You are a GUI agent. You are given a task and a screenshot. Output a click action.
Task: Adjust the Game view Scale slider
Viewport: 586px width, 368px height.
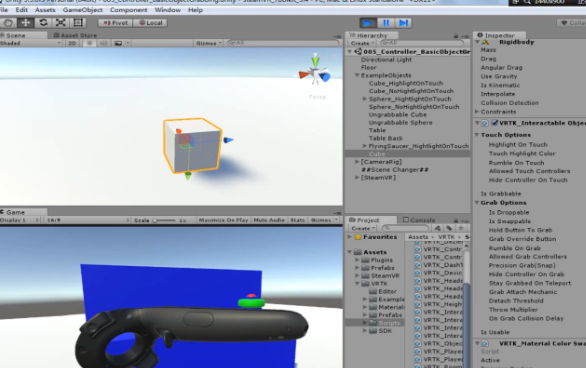[x=164, y=220]
